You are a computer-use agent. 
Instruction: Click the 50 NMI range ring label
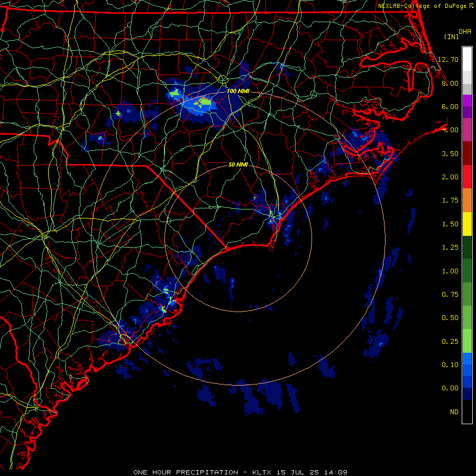(x=238, y=164)
